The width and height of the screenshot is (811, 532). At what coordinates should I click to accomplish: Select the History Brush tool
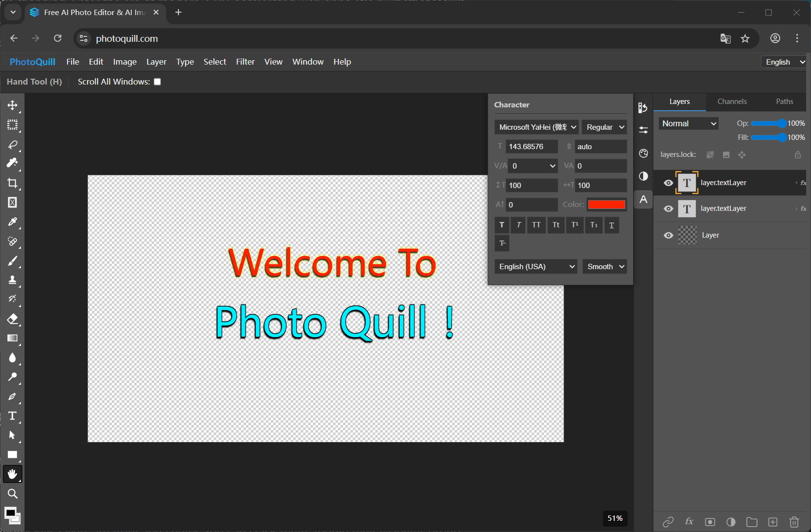(13, 299)
